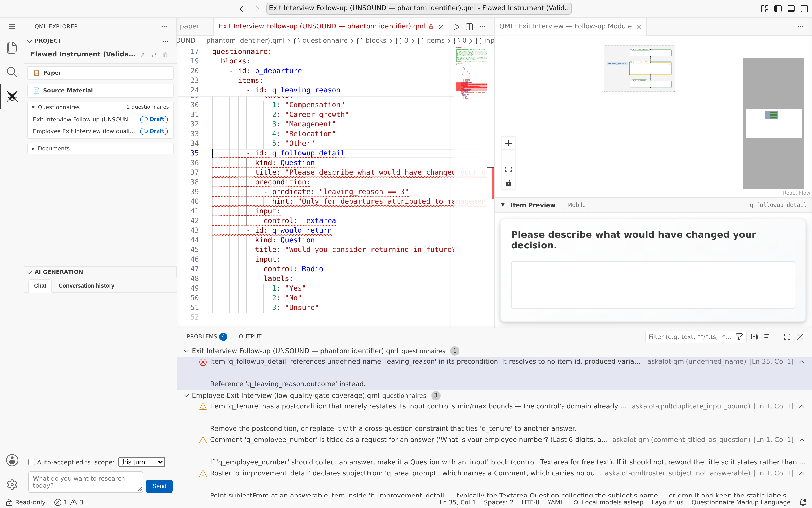This screenshot has width=812, height=508.
Task: Open project in new window arrow icon
Action: (143, 55)
